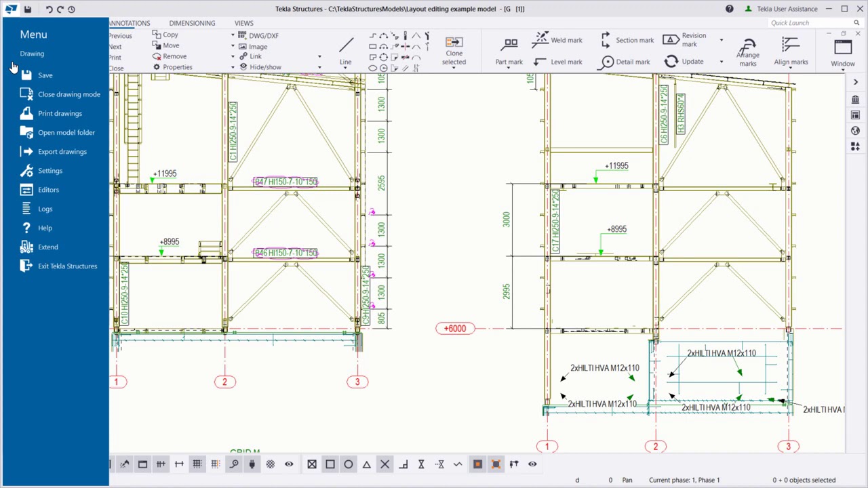Click the Update marks icon
Viewport: 868px width, 488px height.
(671, 62)
